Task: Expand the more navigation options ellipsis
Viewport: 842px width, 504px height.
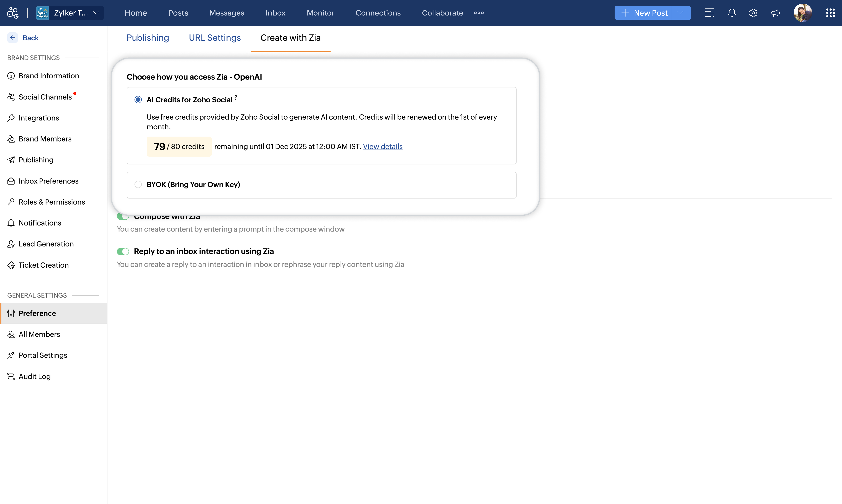Action: point(479,13)
